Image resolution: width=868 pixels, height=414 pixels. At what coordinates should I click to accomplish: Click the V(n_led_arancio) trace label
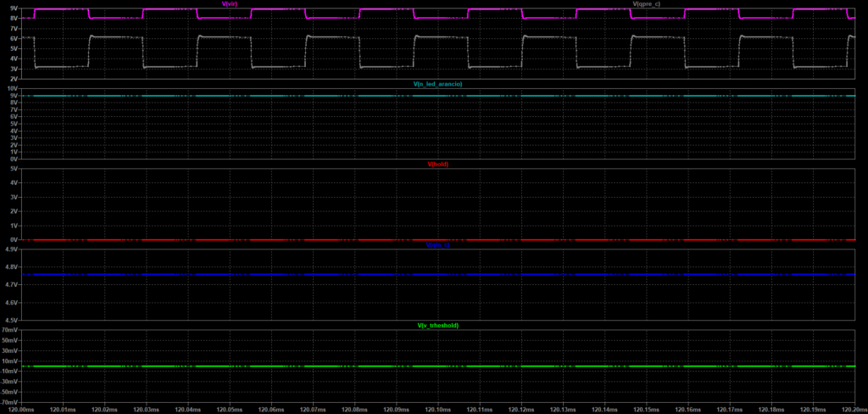pyautogui.click(x=438, y=84)
